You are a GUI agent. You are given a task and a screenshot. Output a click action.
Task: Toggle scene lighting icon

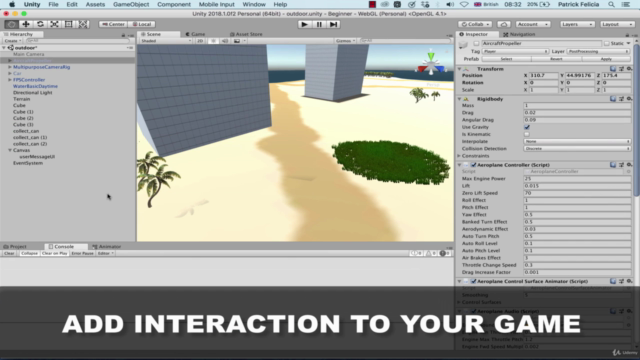point(213,41)
